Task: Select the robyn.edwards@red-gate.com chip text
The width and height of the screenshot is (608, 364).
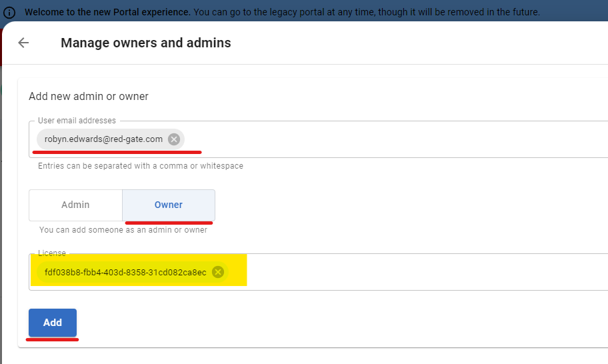Action: tap(103, 139)
